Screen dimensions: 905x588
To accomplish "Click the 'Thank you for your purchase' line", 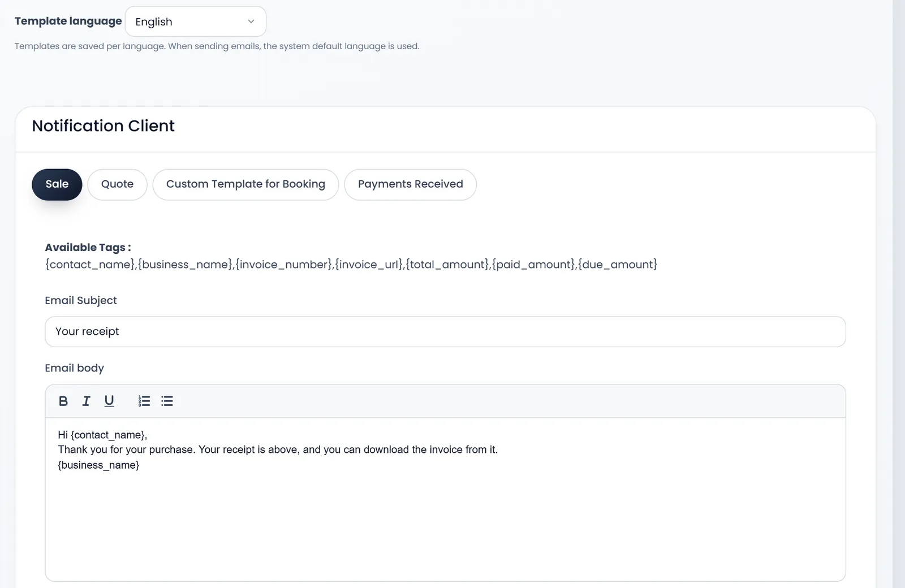I will tap(278, 450).
